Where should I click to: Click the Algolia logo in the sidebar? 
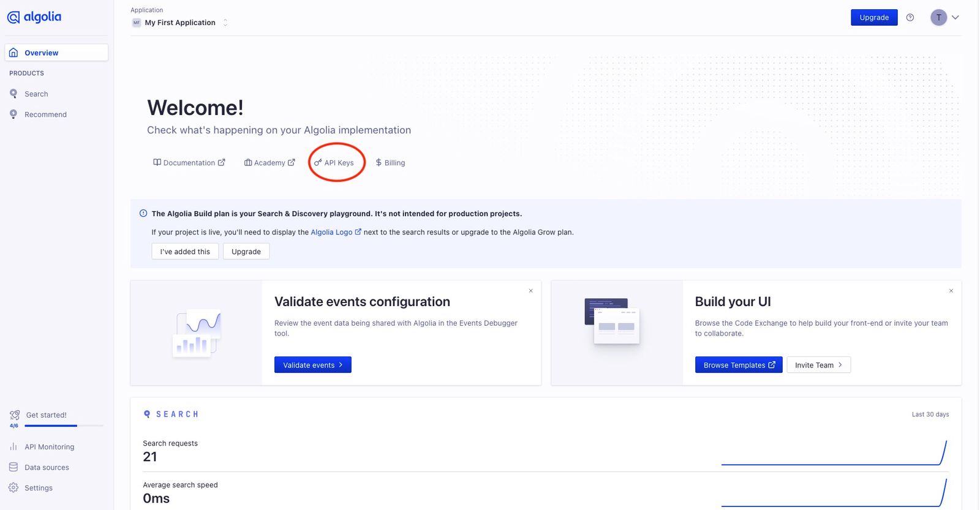34,17
